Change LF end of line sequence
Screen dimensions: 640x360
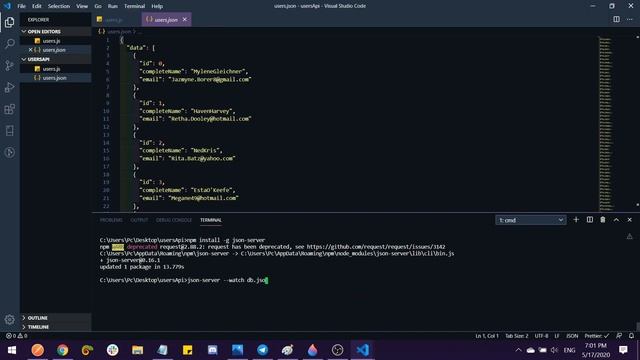pos(557,336)
